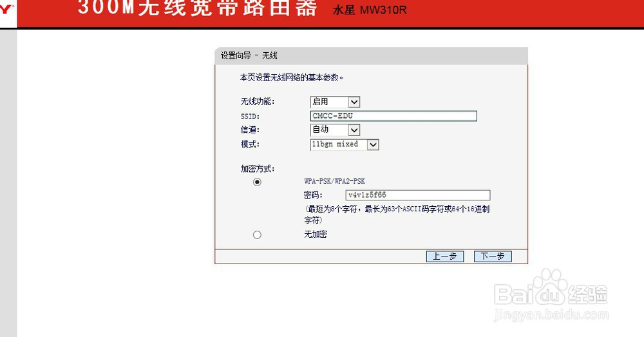Click the 下一步 next step button

coord(493,256)
